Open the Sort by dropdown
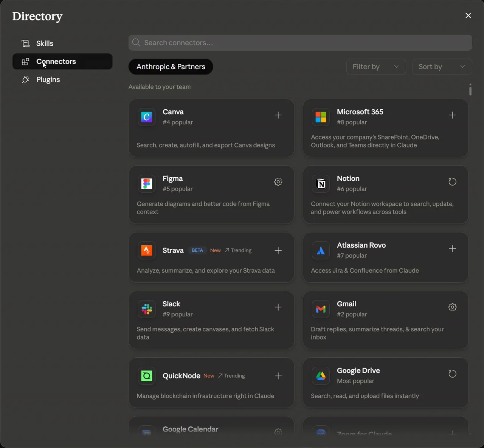The height and width of the screenshot is (448, 484). 442,67
